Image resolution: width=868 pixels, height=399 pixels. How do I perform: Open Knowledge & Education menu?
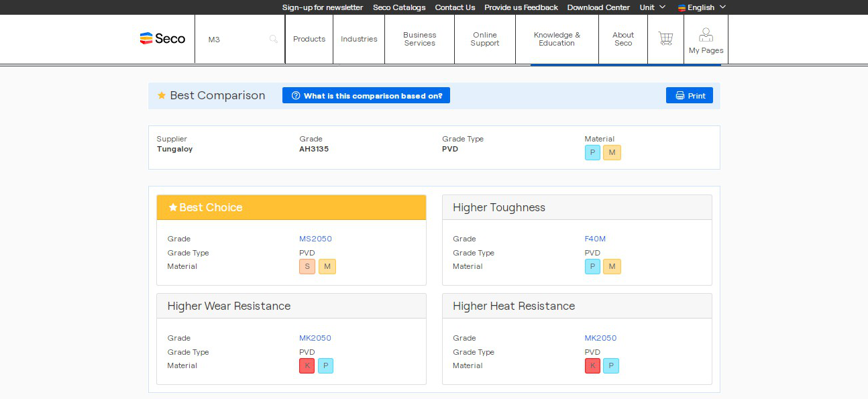[557, 39]
